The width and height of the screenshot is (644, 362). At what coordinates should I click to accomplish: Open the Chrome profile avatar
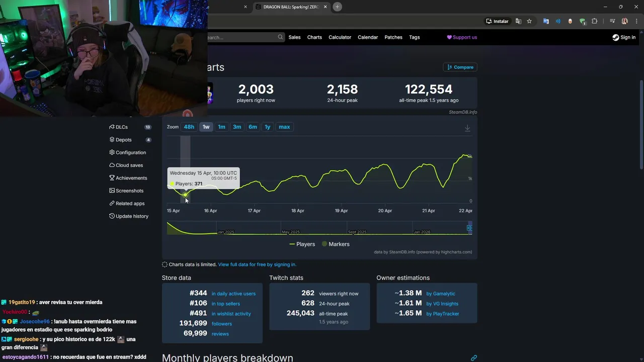tap(624, 21)
